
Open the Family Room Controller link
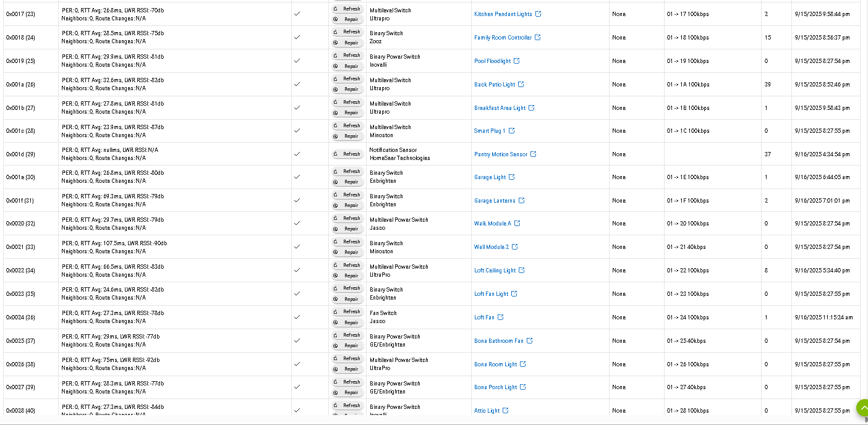click(503, 38)
